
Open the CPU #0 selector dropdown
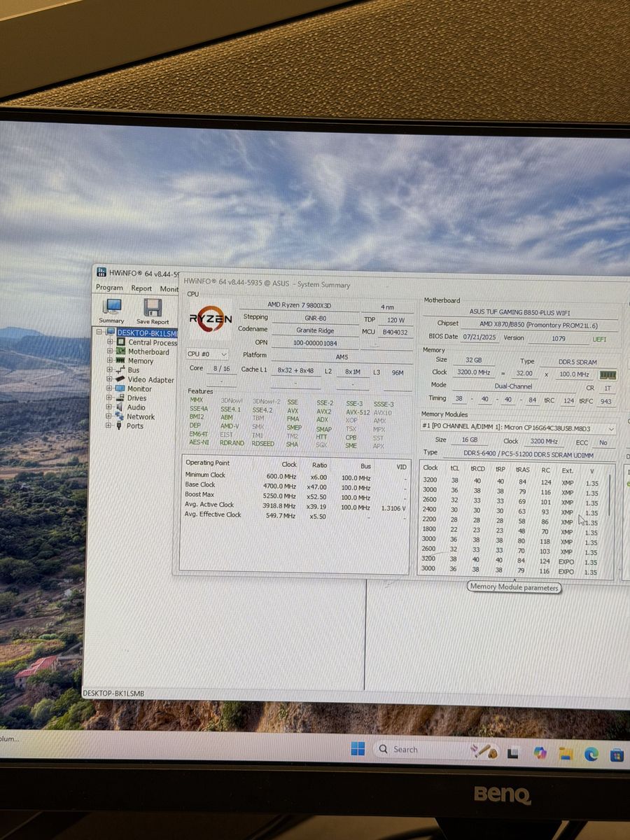(207, 355)
